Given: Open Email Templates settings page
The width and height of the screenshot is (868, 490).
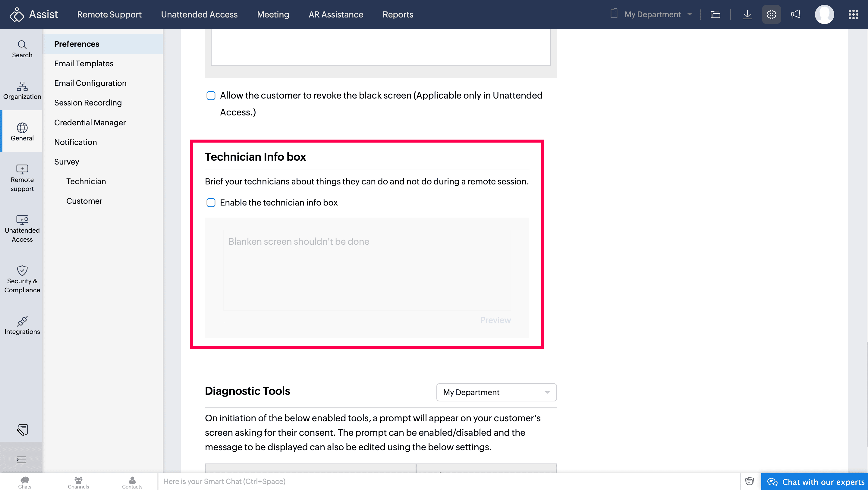Looking at the screenshot, I should [x=83, y=63].
